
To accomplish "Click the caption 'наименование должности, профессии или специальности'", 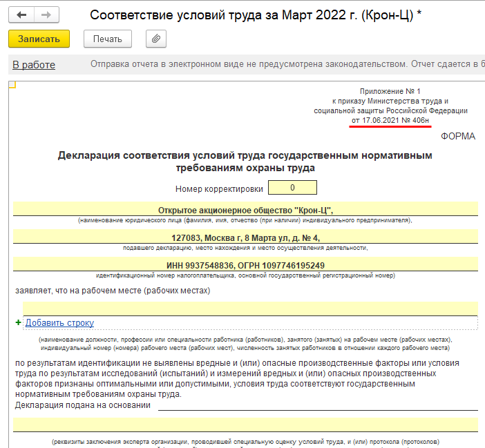I will (245, 344).
